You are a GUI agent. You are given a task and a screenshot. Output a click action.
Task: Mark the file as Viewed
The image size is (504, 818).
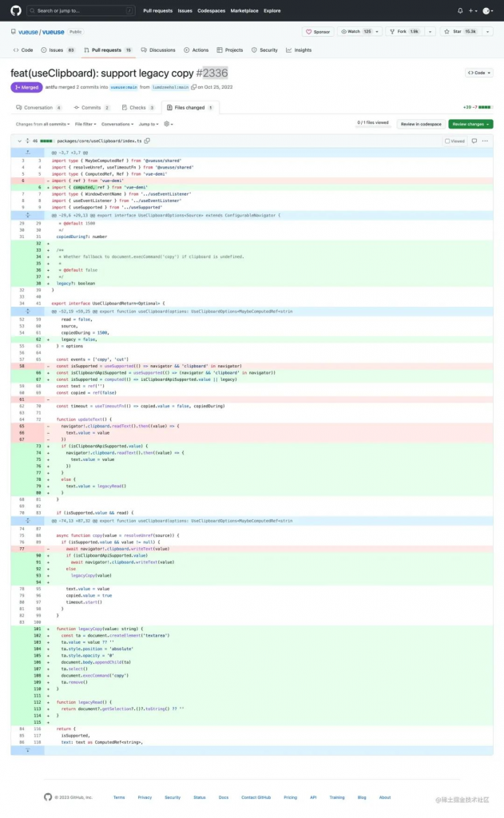coord(454,141)
